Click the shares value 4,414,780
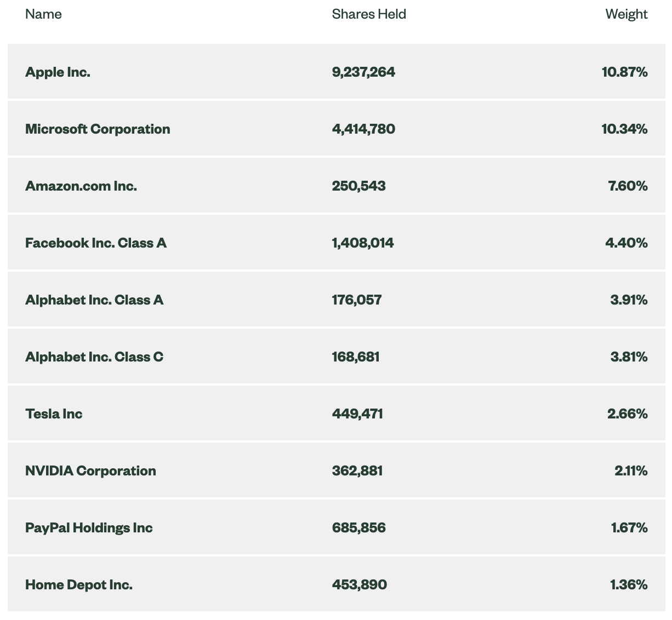 [363, 129]
